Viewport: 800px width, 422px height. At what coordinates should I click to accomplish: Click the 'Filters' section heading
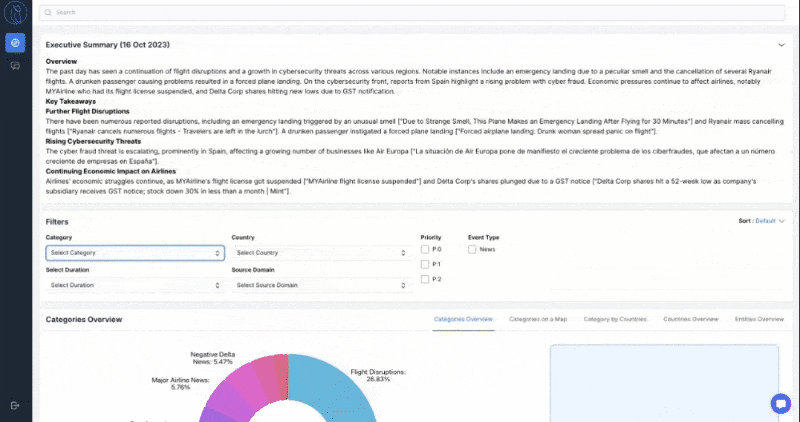tap(57, 222)
